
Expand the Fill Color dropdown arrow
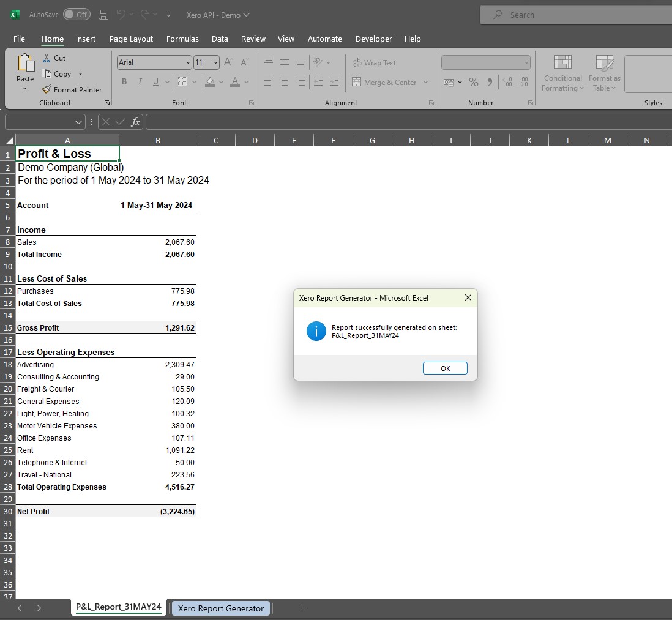coord(221,82)
